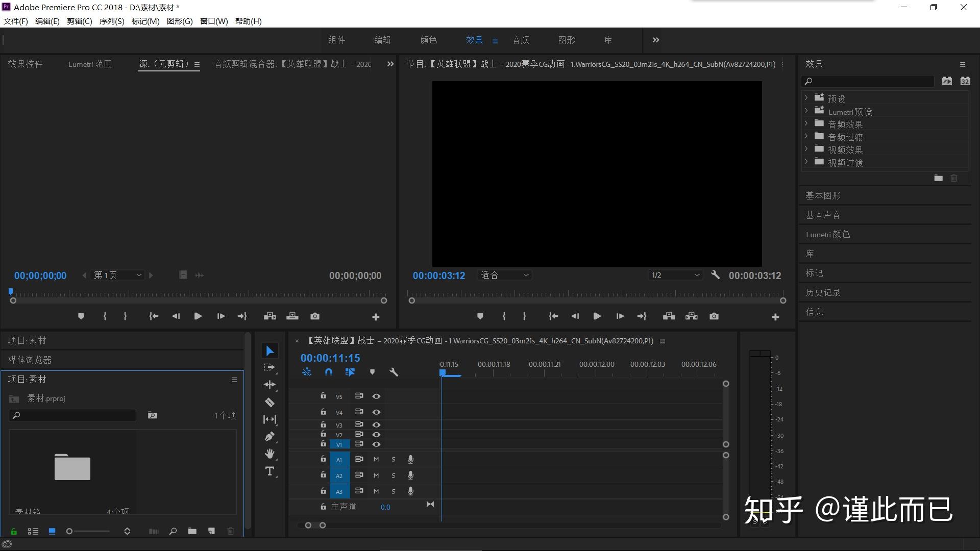Viewport: 980px width, 551px height.
Task: Switch to 颜色 workspace
Action: click(428, 40)
